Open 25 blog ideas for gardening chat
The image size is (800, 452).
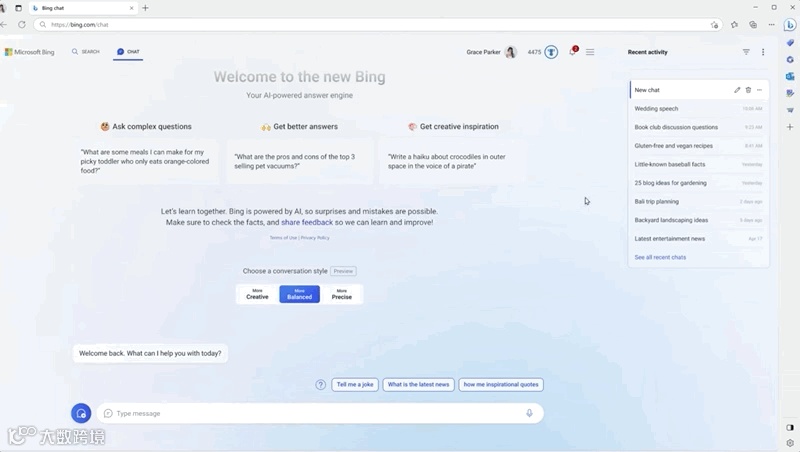point(698,183)
